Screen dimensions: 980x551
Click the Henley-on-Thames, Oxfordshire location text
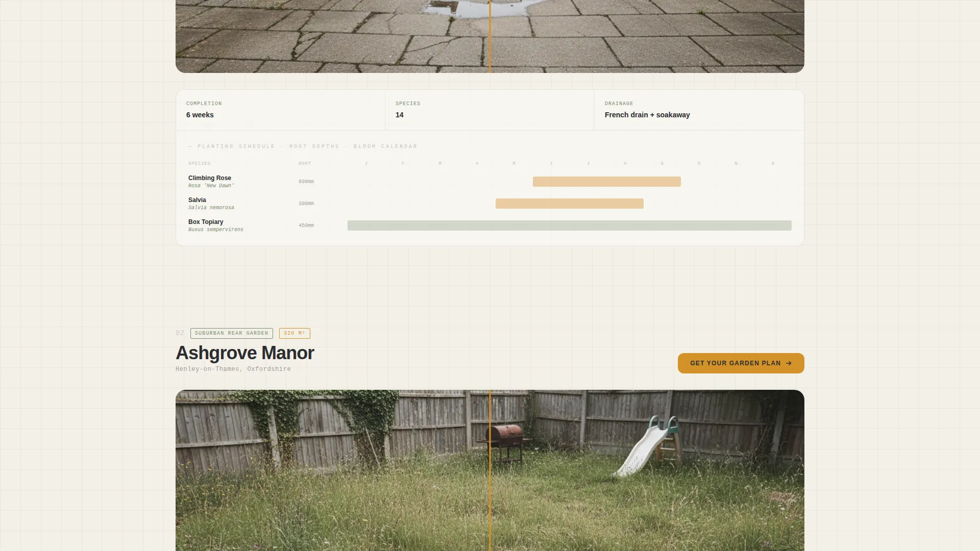click(233, 369)
